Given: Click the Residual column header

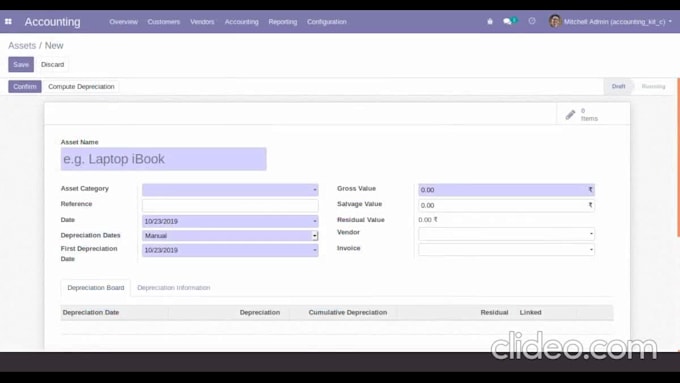Looking at the screenshot, I should click(x=494, y=312).
